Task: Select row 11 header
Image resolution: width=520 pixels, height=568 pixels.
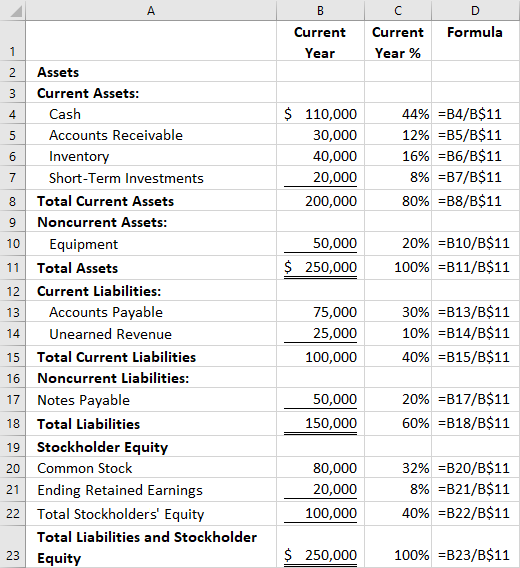Action: [x=13, y=268]
